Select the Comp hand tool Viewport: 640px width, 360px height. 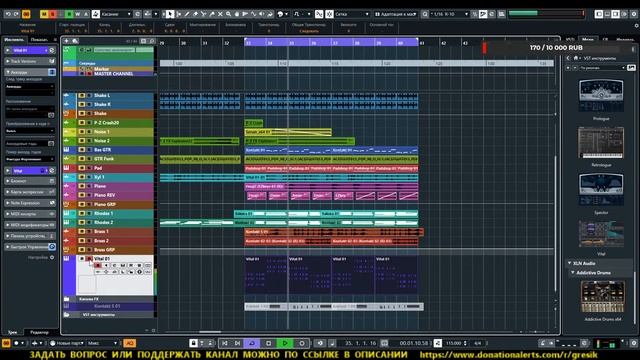237,14
